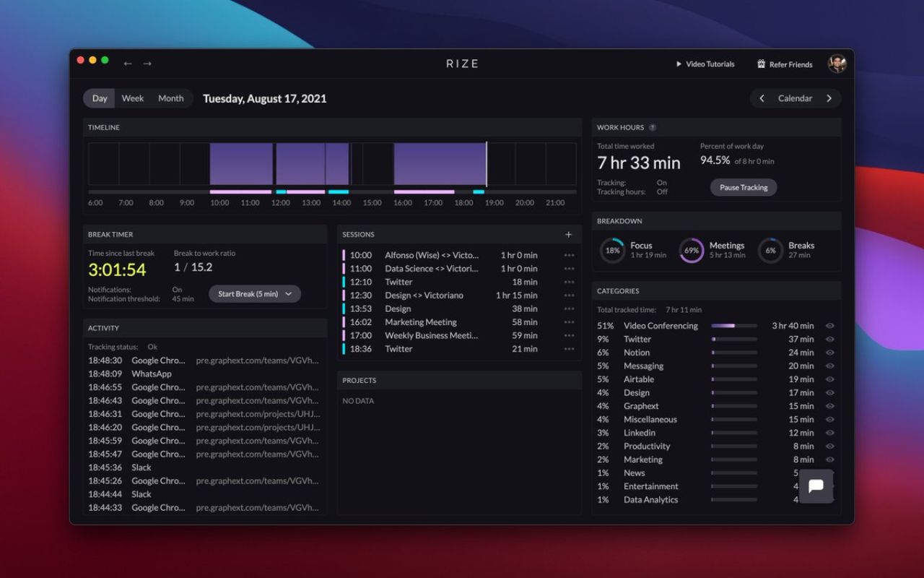Select the Tuesday, August 17, 2021 date heading

pyautogui.click(x=265, y=98)
